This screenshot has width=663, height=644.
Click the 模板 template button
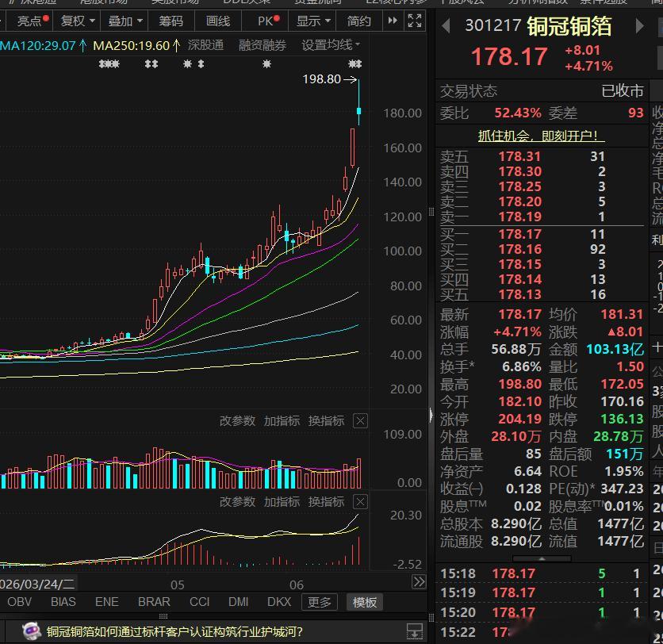[365, 602]
